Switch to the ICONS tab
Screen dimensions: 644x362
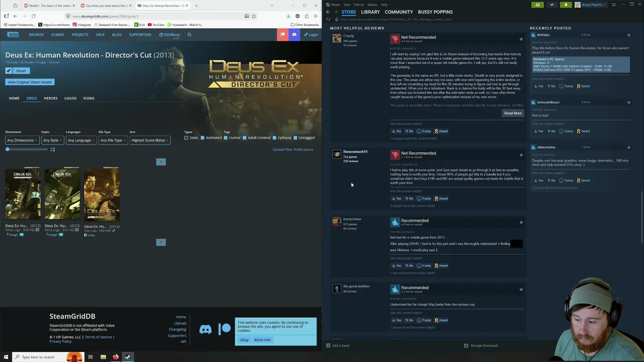[x=89, y=98]
